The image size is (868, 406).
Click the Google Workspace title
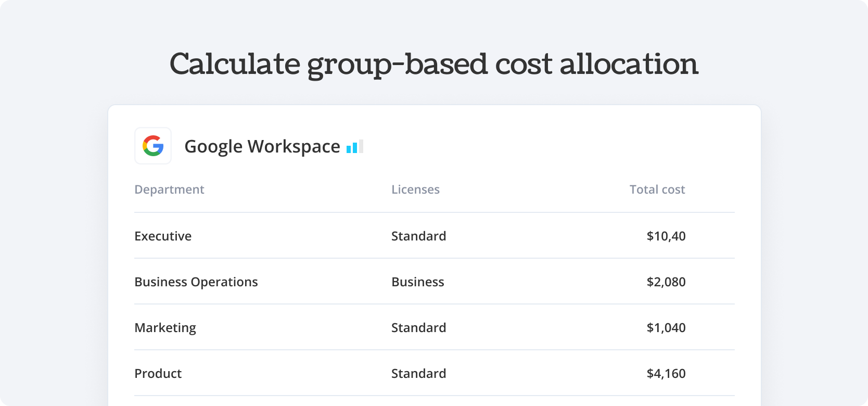tap(262, 147)
